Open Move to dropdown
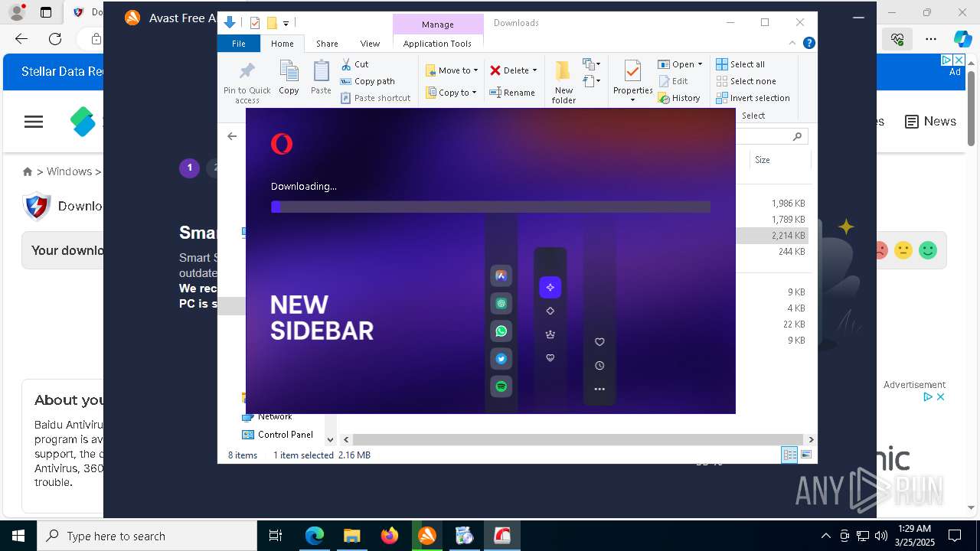 [452, 70]
